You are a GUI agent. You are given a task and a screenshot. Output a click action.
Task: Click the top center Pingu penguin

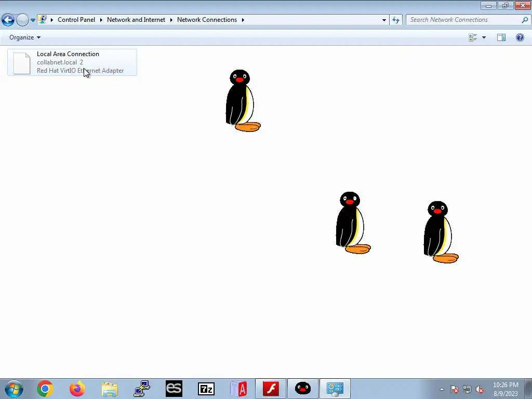(x=243, y=101)
